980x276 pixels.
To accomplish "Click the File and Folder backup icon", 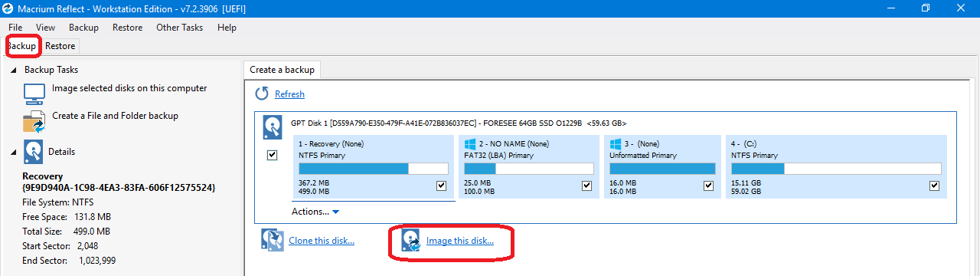I will click(34, 120).
